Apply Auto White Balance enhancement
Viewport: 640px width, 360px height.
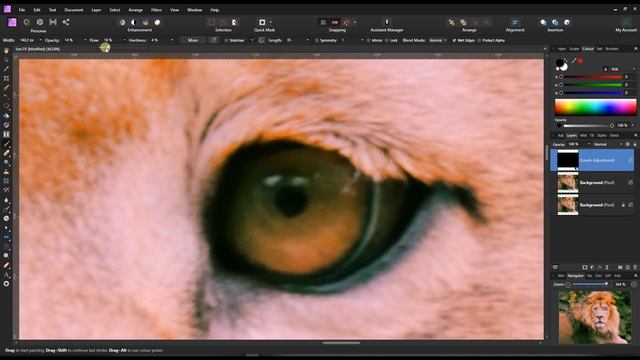157,22
